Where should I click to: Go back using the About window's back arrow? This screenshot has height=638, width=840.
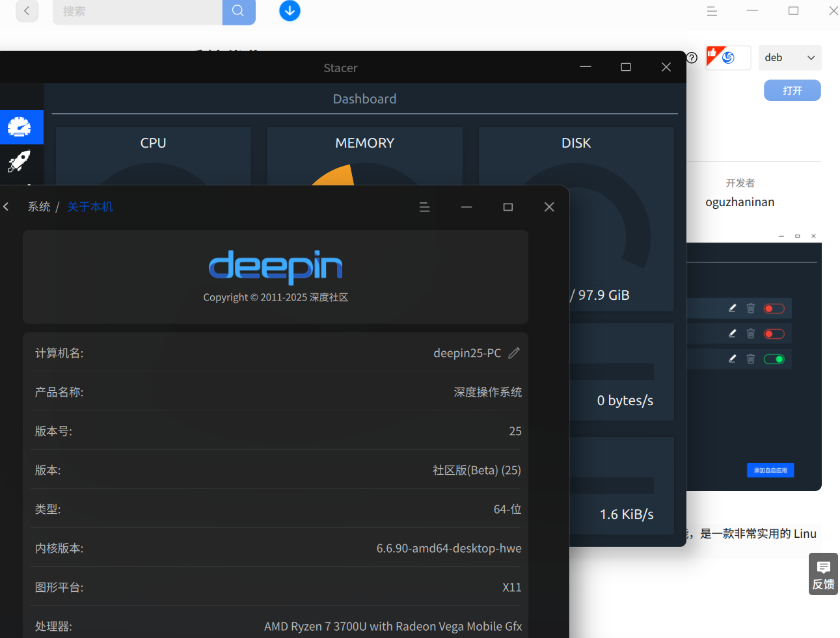6,207
